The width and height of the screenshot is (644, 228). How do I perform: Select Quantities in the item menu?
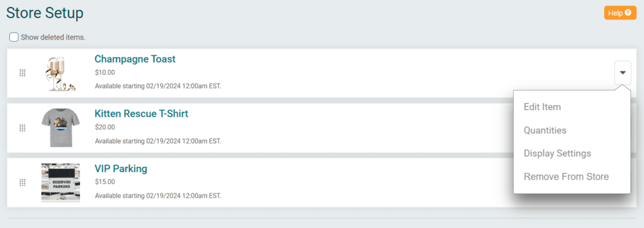(x=545, y=130)
